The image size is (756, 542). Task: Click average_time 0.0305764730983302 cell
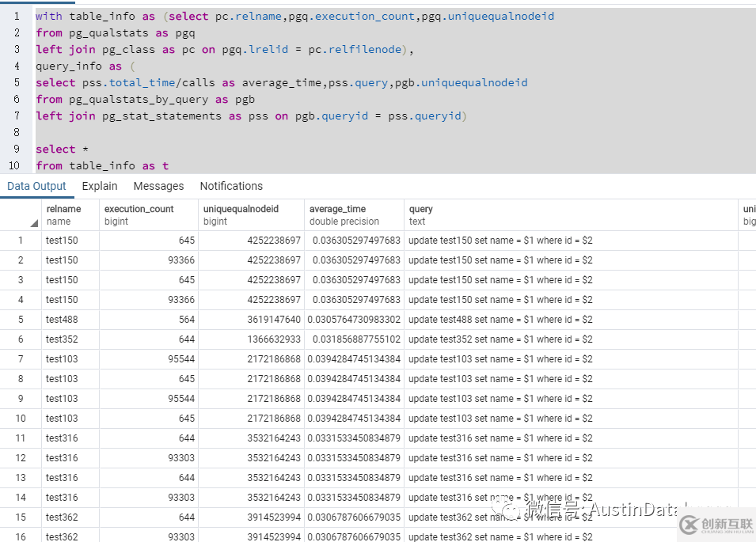(354, 320)
